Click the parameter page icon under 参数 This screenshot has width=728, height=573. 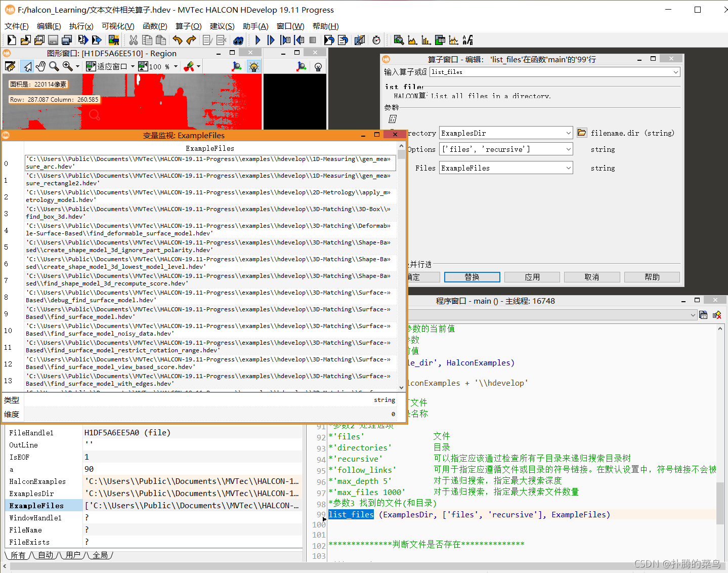point(393,119)
